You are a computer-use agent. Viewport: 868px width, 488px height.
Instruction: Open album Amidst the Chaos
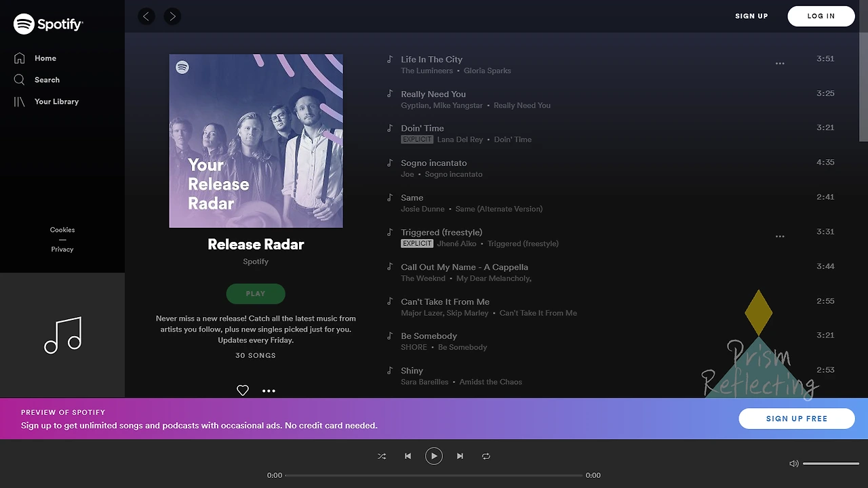click(x=491, y=382)
